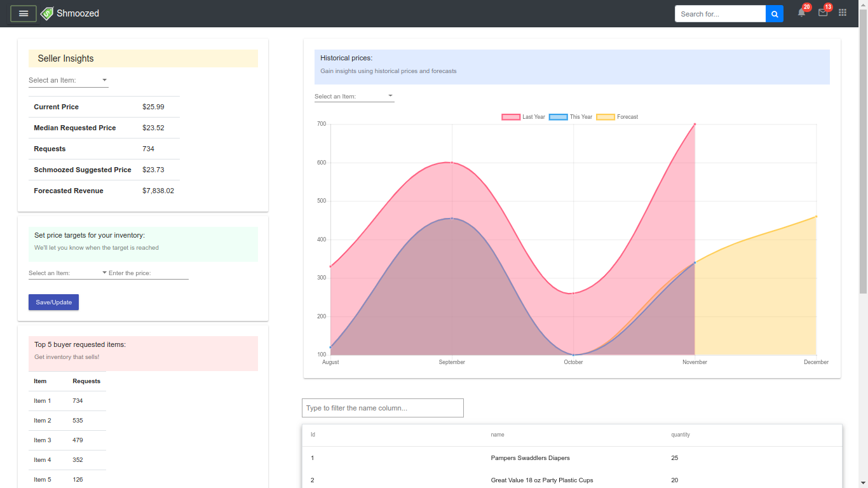Click the requests value 535
The width and height of the screenshot is (868, 488).
point(78,421)
